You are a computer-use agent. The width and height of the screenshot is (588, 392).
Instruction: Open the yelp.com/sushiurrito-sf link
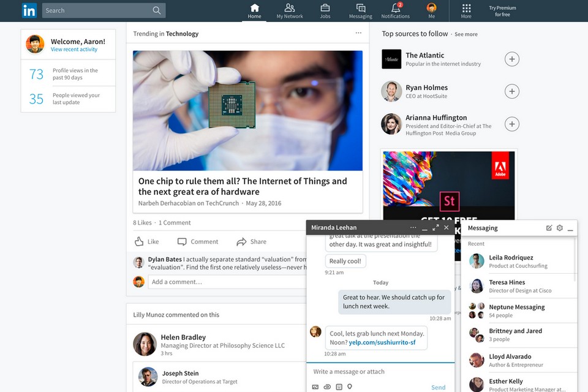click(x=382, y=342)
